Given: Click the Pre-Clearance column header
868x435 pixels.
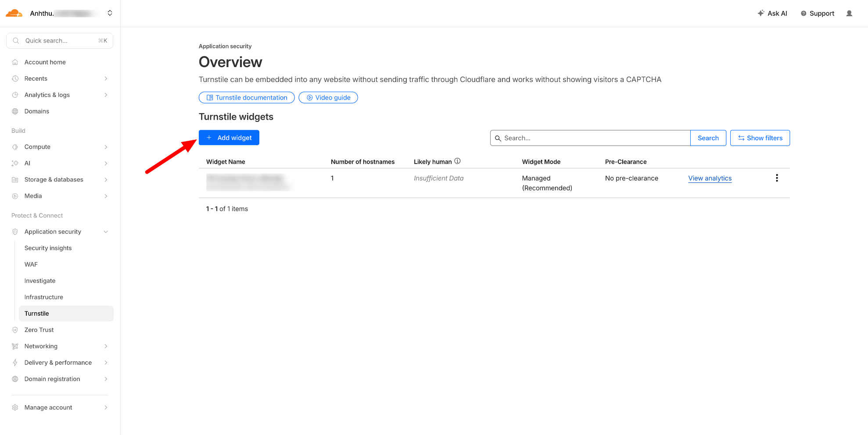Looking at the screenshot, I should coord(626,162).
